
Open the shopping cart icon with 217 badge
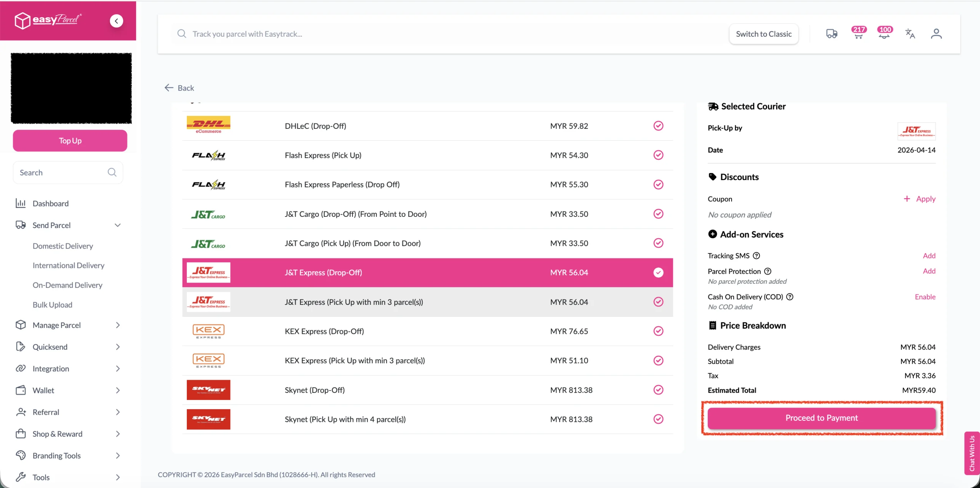point(858,34)
